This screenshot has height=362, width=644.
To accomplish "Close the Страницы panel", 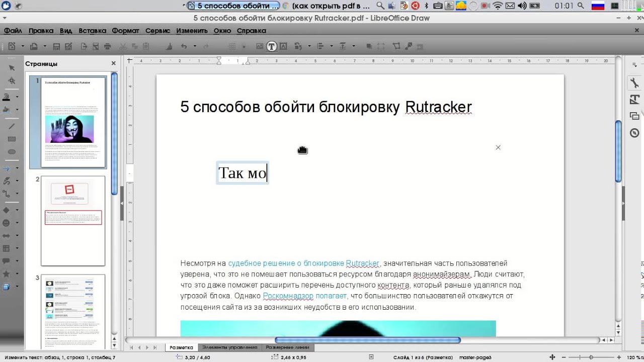I will tap(113, 63).
